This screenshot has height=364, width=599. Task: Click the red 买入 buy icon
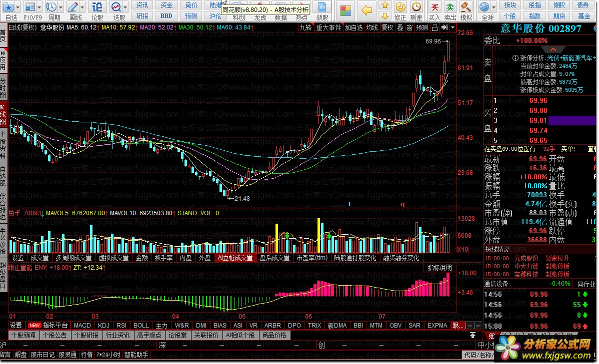(434, 7)
